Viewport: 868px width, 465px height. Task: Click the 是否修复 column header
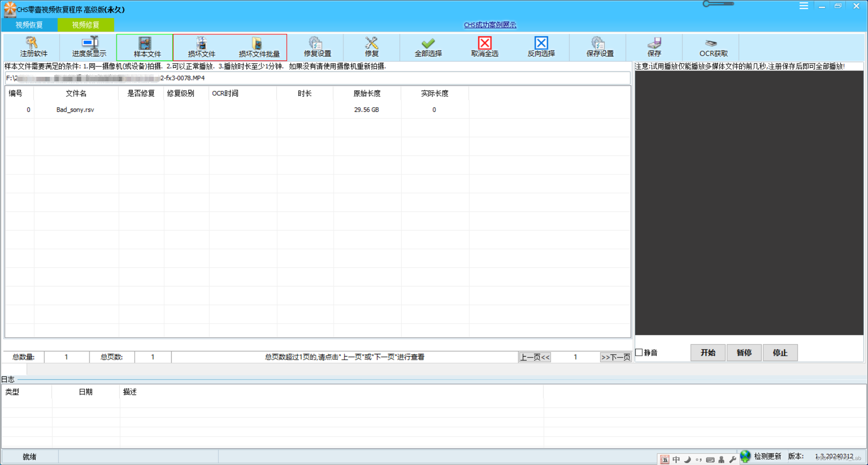[141, 94]
